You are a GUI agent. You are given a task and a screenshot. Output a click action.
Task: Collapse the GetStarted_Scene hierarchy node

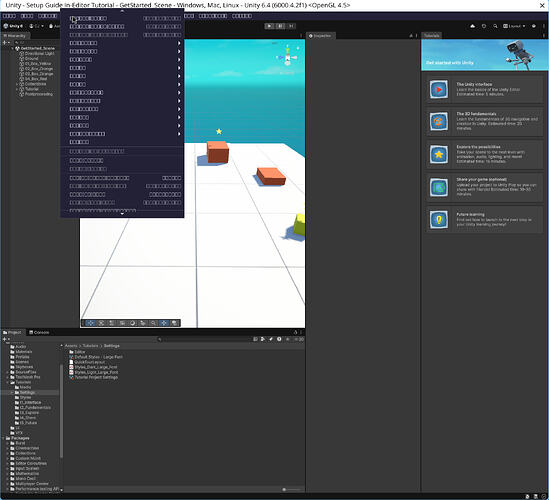click(x=13, y=48)
